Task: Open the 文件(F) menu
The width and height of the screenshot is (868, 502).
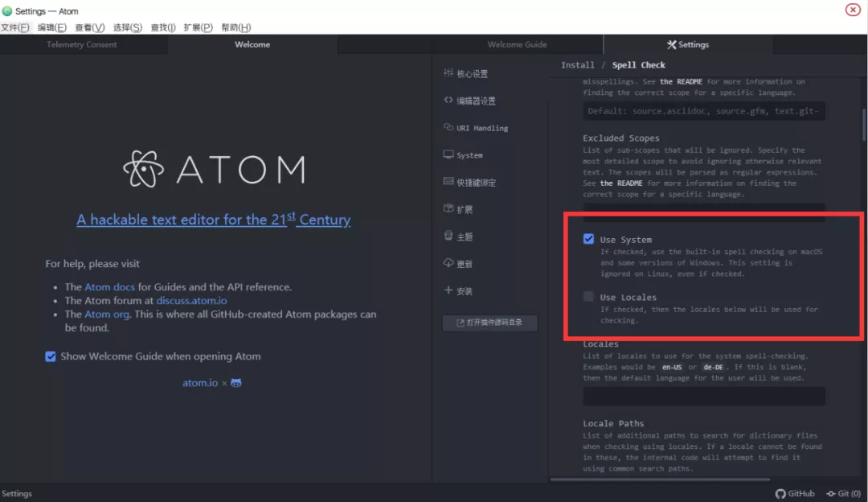Action: 15,27
